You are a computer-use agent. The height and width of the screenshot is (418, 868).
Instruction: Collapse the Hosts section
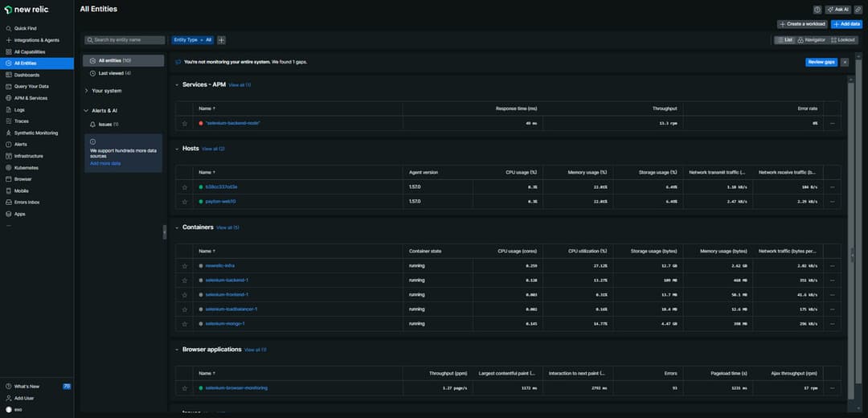point(177,149)
